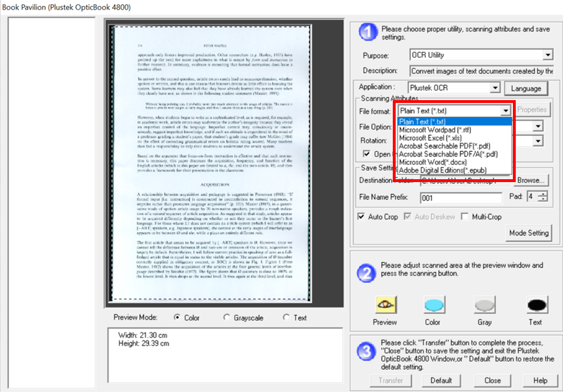Open the Mode Setting button
563x392 pixels.
point(528,233)
